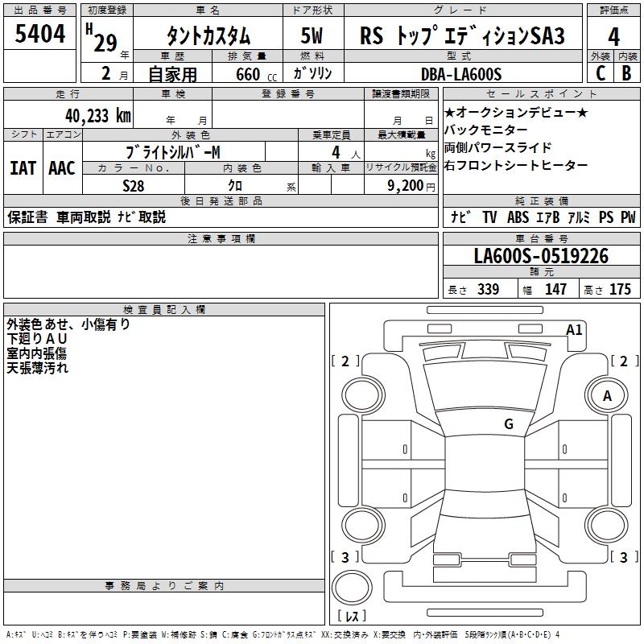
Task: Click the A1 damage mark on diagram
Action: click(x=574, y=330)
